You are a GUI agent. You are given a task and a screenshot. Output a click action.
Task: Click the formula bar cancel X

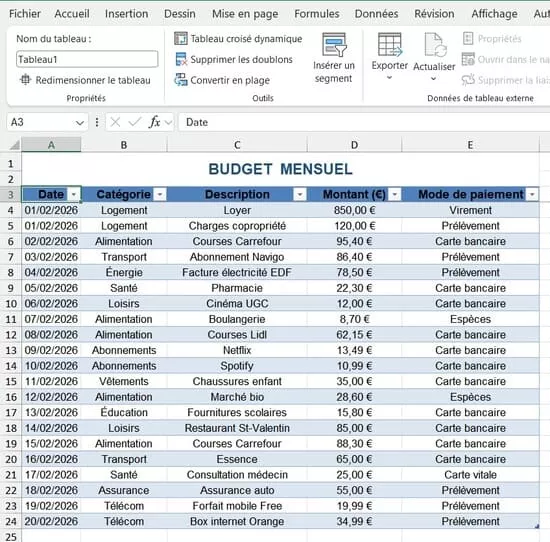[115, 122]
